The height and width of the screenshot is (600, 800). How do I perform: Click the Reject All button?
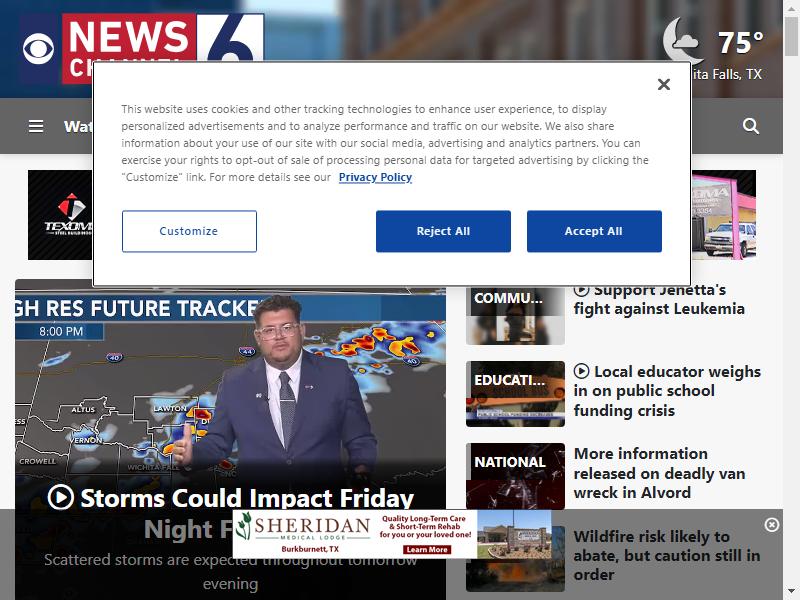point(443,231)
